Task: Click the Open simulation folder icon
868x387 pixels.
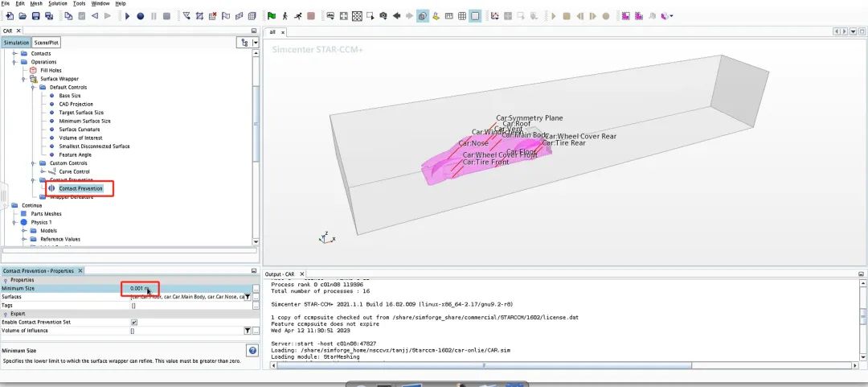Action: (23, 16)
